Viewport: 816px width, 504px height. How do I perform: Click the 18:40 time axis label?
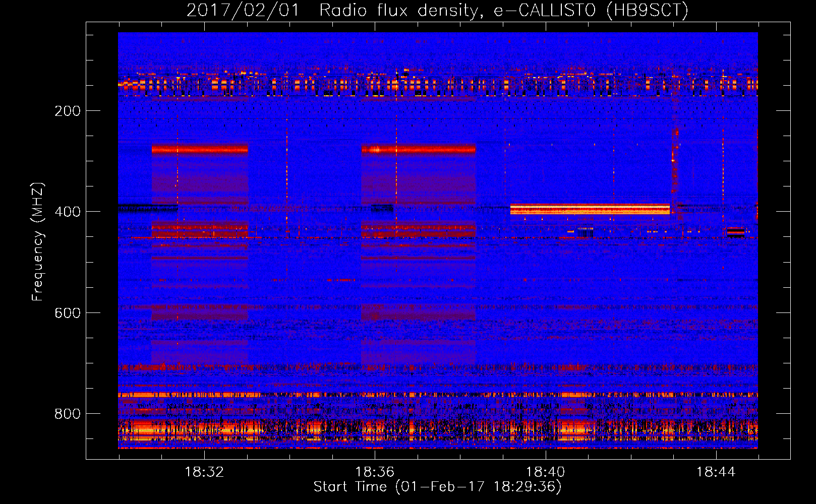click(x=545, y=472)
